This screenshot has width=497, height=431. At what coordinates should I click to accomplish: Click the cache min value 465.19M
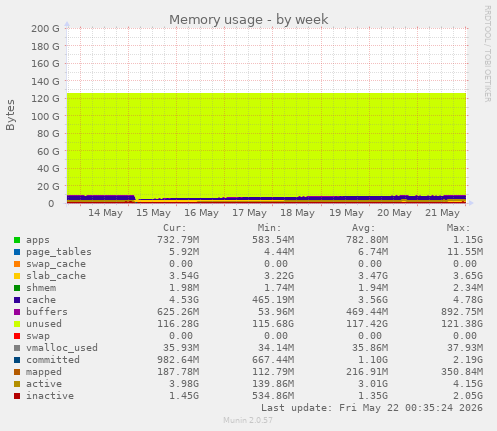point(273,300)
